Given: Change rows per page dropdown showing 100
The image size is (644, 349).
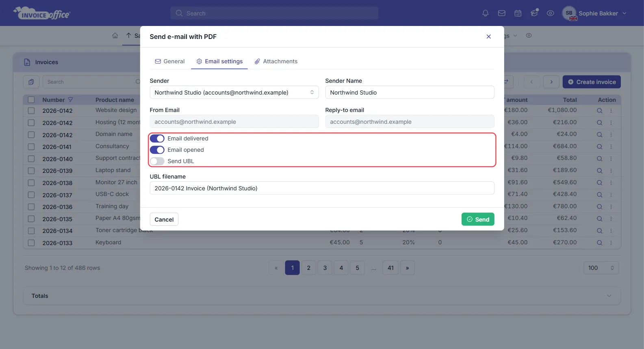Looking at the screenshot, I should coord(601,268).
